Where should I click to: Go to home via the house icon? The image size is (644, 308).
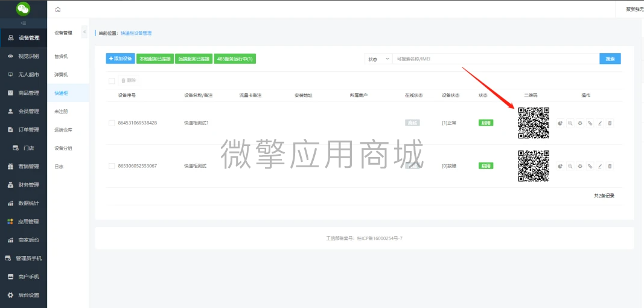click(x=57, y=10)
